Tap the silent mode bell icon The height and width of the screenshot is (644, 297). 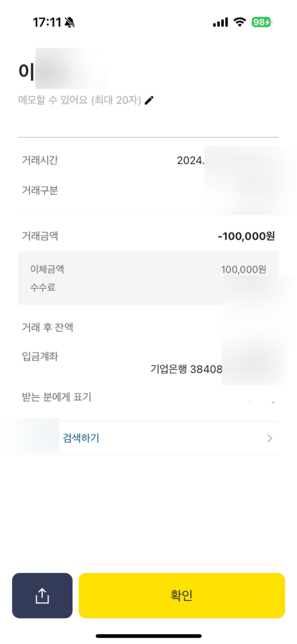[x=70, y=22]
